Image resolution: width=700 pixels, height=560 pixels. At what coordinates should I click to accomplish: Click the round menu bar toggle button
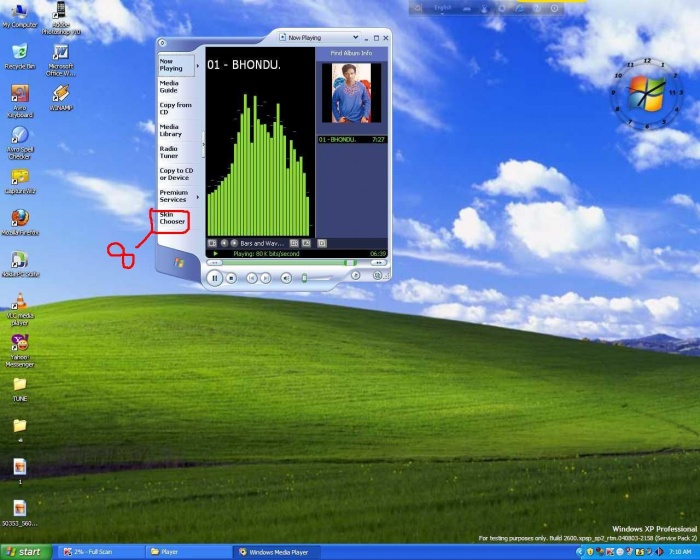[x=162, y=43]
